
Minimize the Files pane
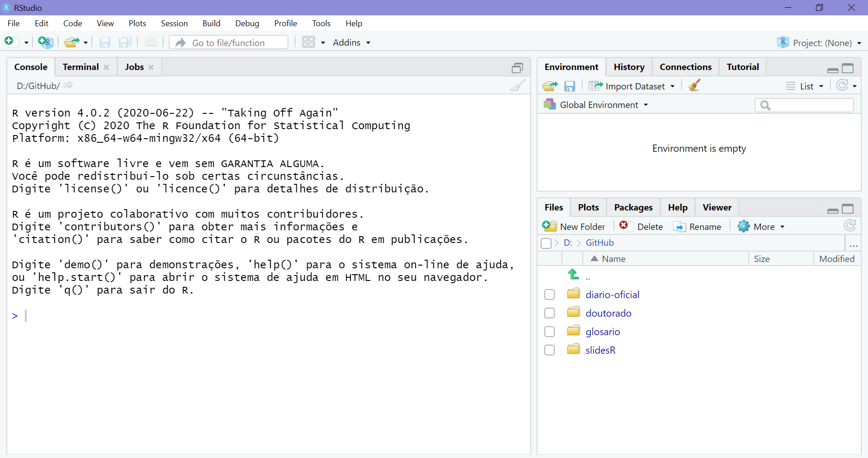833,210
